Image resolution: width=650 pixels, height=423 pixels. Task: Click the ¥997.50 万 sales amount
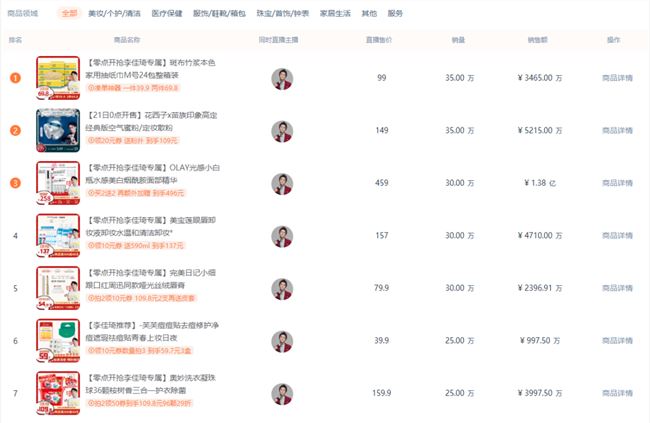pyautogui.click(x=540, y=340)
